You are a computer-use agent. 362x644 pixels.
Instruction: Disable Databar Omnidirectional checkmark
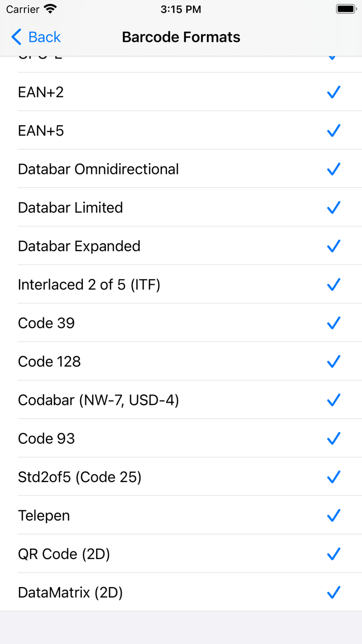[x=334, y=169]
